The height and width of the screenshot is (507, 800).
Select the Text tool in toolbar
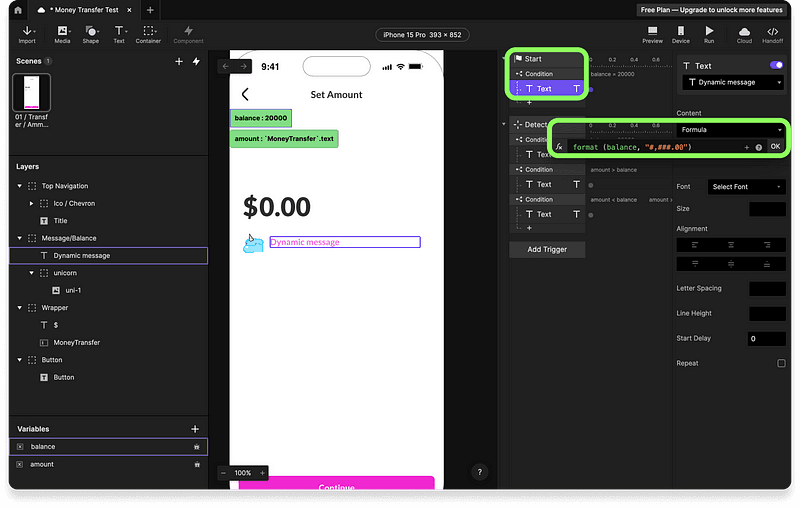pyautogui.click(x=119, y=35)
